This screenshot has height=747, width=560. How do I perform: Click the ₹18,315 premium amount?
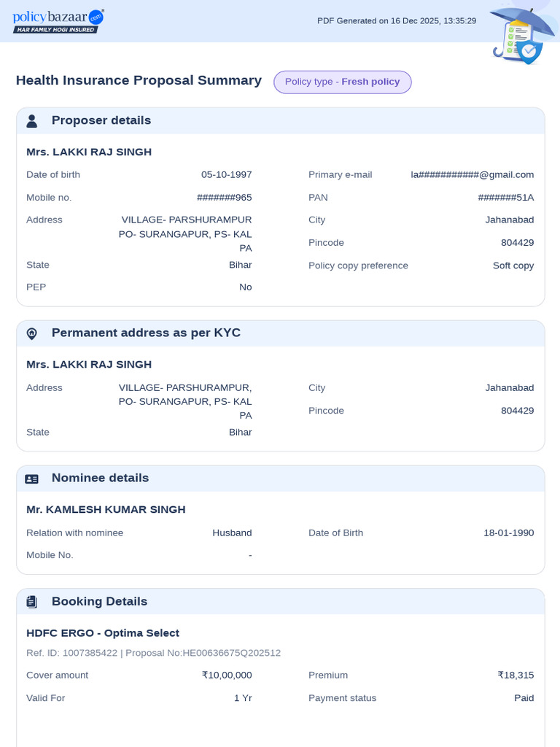click(516, 675)
